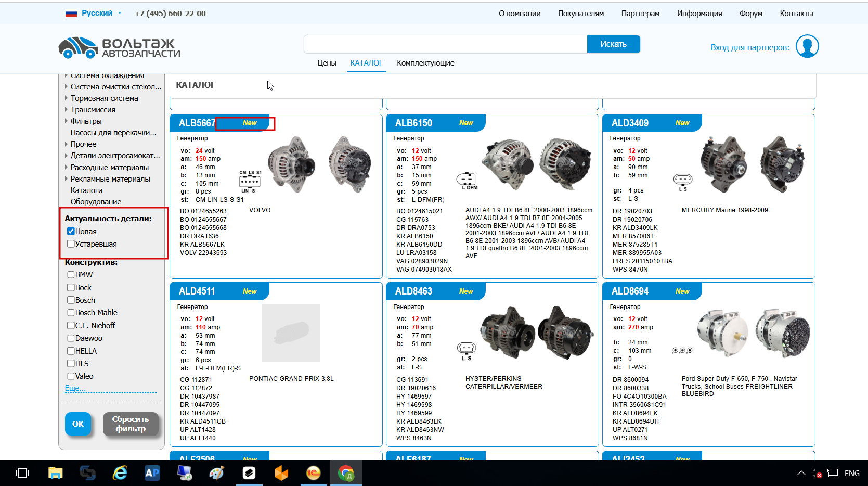The width and height of the screenshot is (868, 486).
Task: Open the Покупателям menu
Action: click(581, 14)
